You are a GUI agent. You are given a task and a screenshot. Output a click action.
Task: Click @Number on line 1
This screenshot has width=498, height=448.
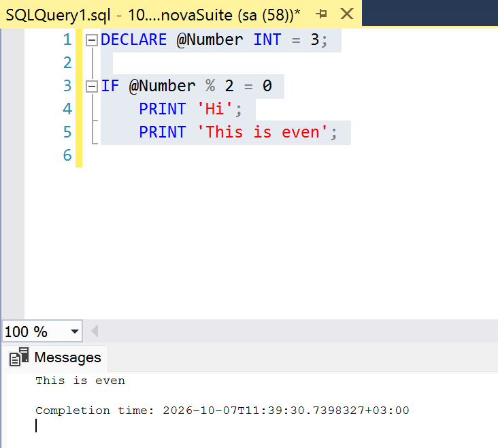(210, 40)
